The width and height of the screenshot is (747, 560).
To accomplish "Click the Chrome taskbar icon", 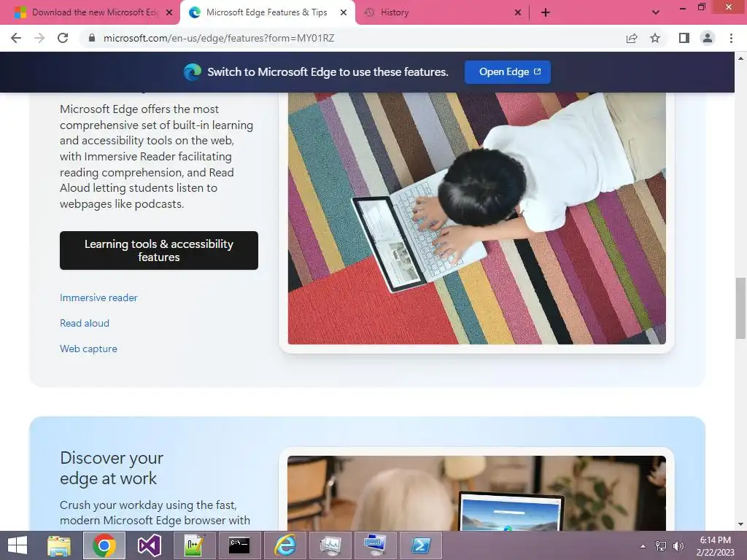I will click(104, 545).
